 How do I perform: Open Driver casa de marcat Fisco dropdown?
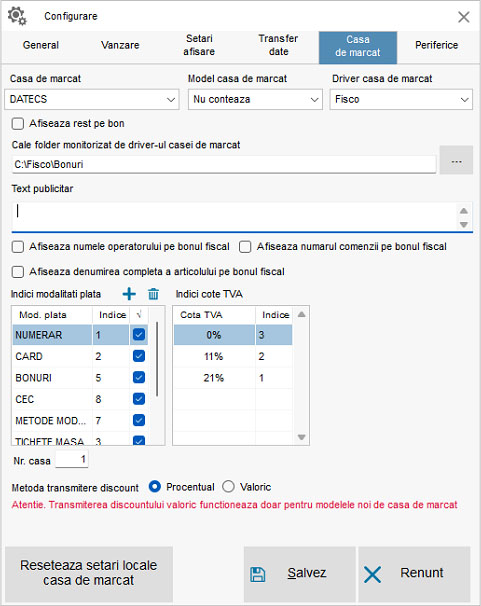[401, 99]
